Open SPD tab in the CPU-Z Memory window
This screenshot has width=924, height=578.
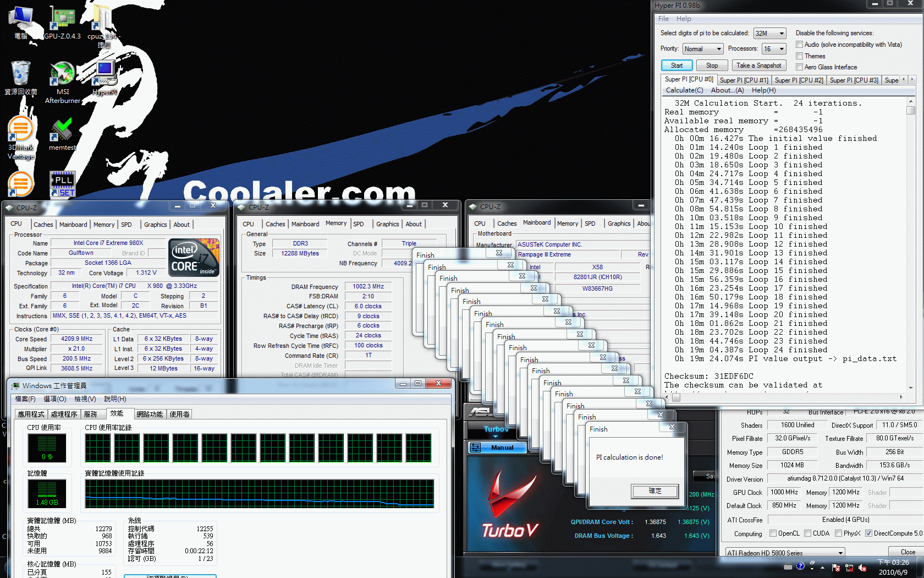coord(358,224)
